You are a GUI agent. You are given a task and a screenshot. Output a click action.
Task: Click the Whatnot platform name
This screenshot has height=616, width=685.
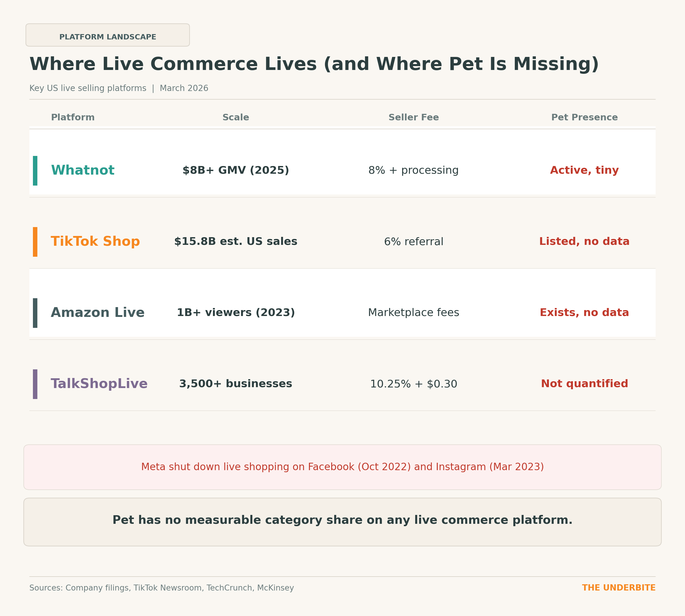point(83,170)
